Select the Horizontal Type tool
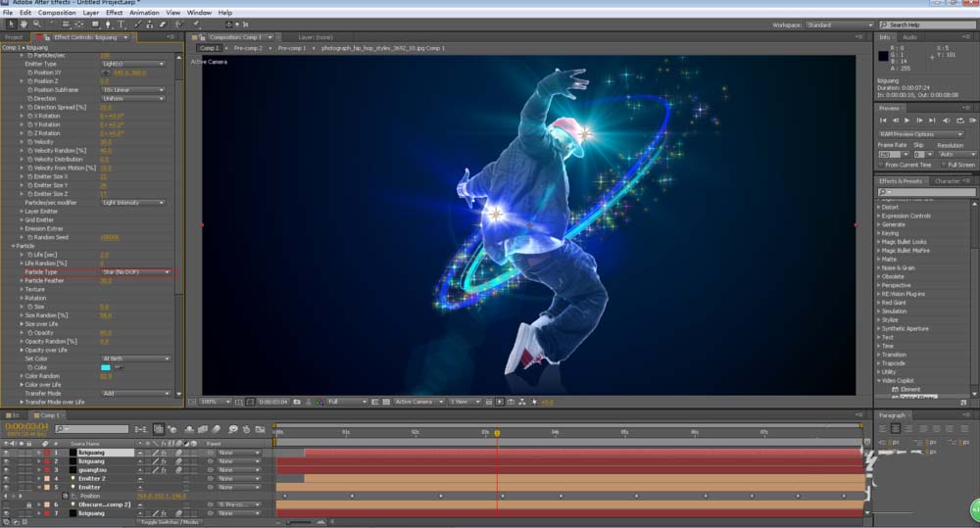 [122, 24]
